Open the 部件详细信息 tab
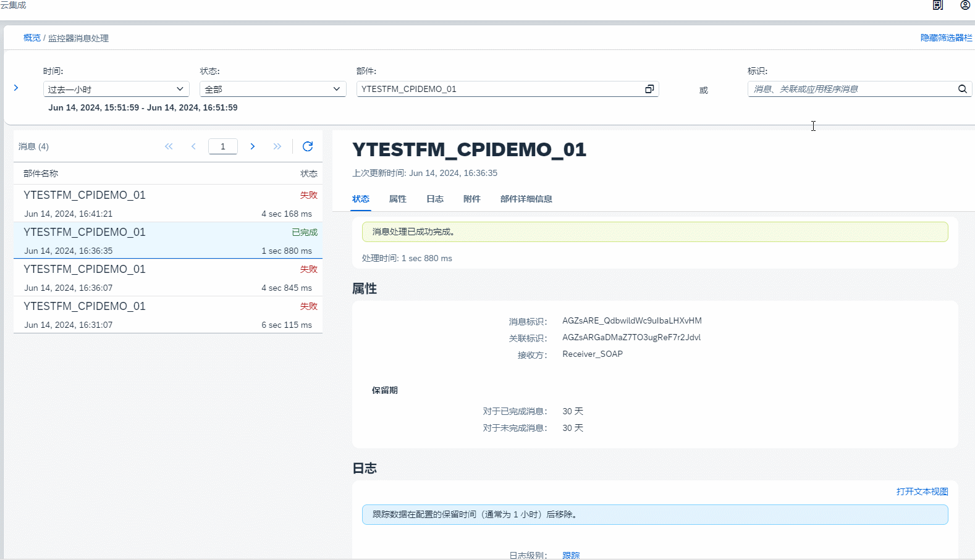The image size is (975, 560). coord(526,199)
